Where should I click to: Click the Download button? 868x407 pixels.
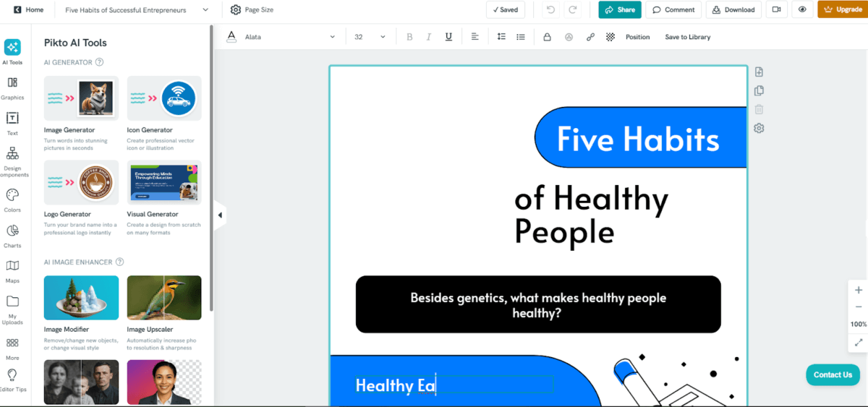pyautogui.click(x=733, y=10)
